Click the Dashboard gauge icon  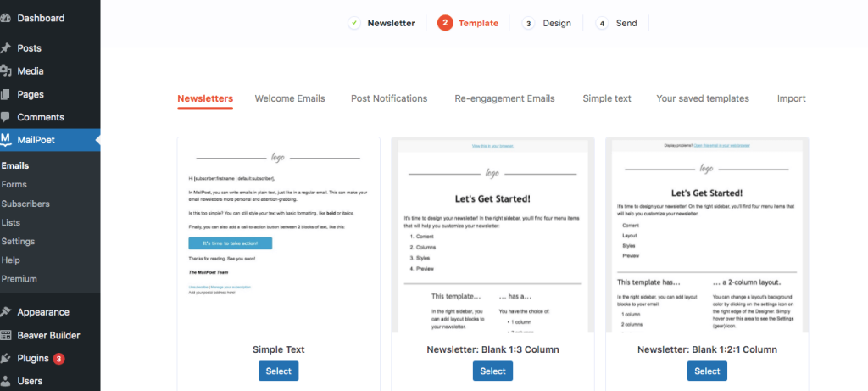(6, 19)
